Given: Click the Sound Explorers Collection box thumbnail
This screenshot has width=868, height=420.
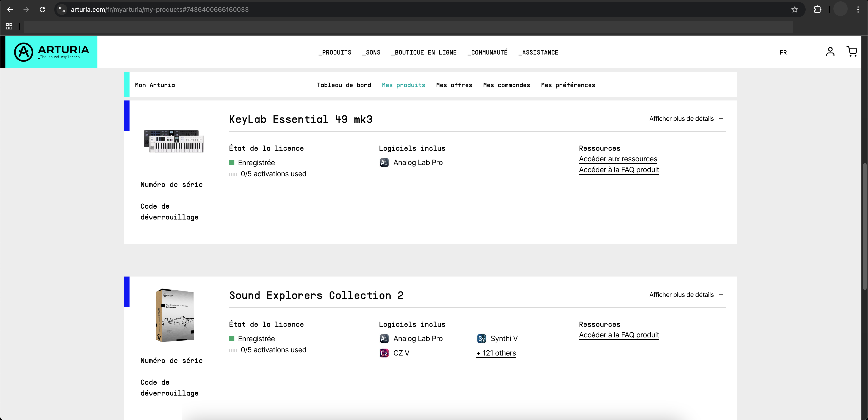Looking at the screenshot, I should tap(175, 315).
